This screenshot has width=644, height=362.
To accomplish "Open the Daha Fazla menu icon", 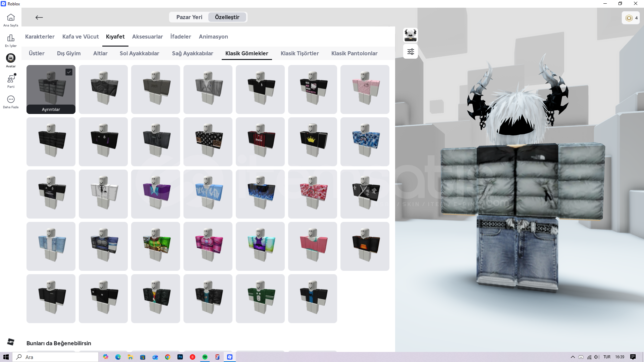I will point(11,100).
